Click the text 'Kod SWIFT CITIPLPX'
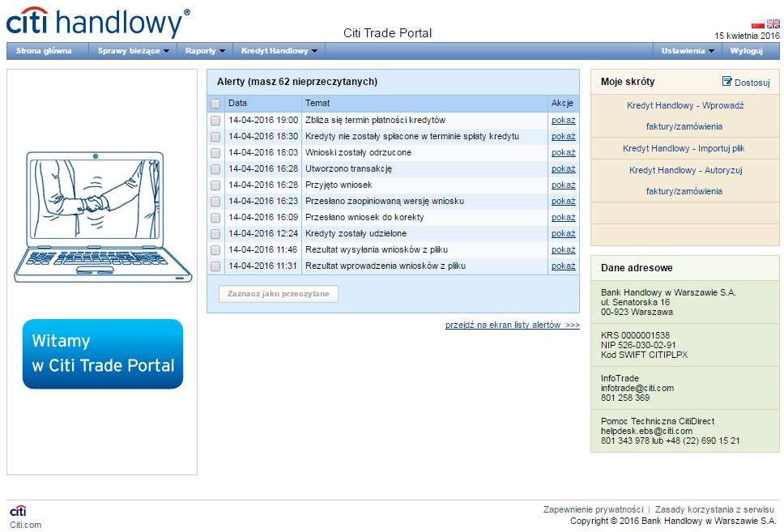Image resolution: width=784 pixels, height=532 pixels. (645, 355)
